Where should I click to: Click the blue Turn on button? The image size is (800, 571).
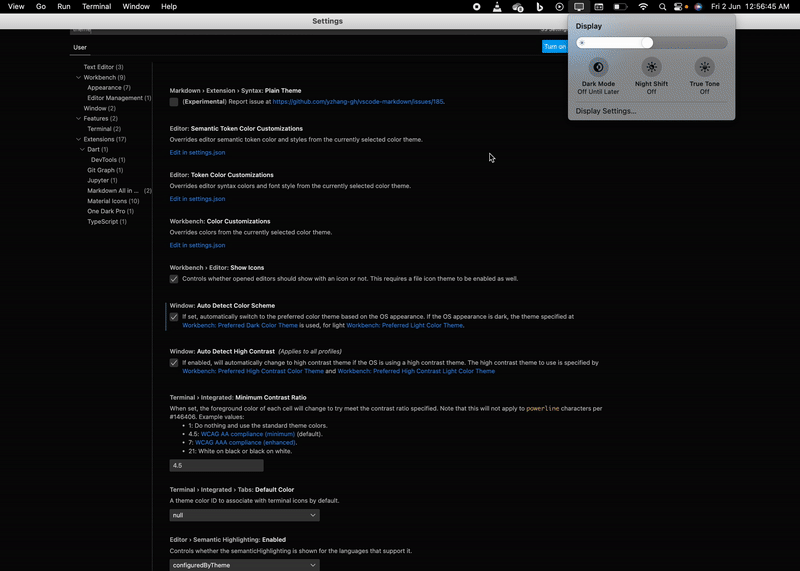(555, 46)
